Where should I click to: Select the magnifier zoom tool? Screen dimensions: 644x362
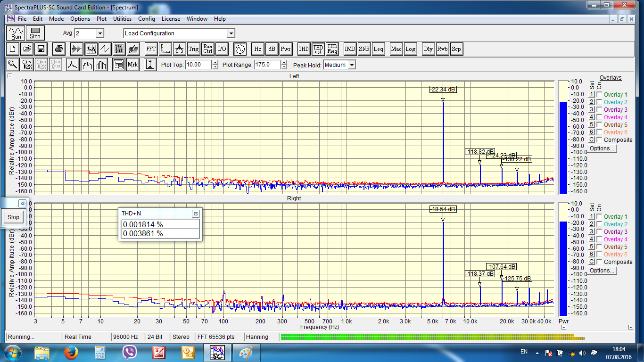[13, 65]
